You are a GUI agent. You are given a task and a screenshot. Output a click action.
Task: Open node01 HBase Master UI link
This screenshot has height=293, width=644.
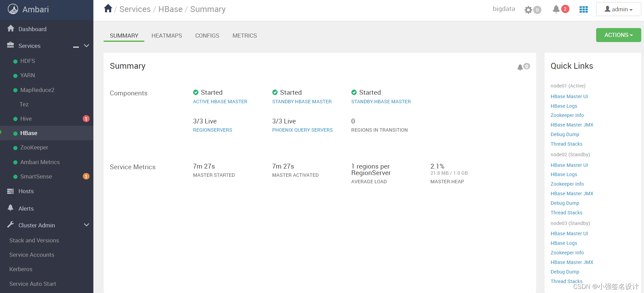[x=569, y=96]
